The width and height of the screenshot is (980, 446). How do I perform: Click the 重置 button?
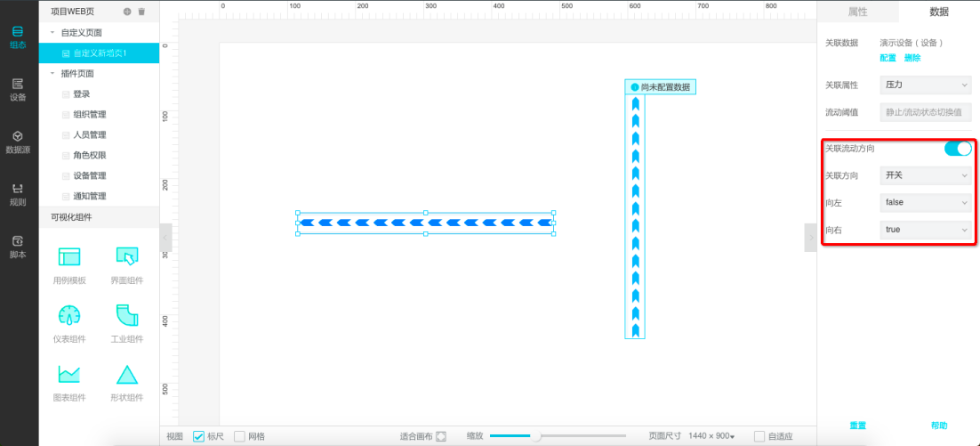point(857,426)
